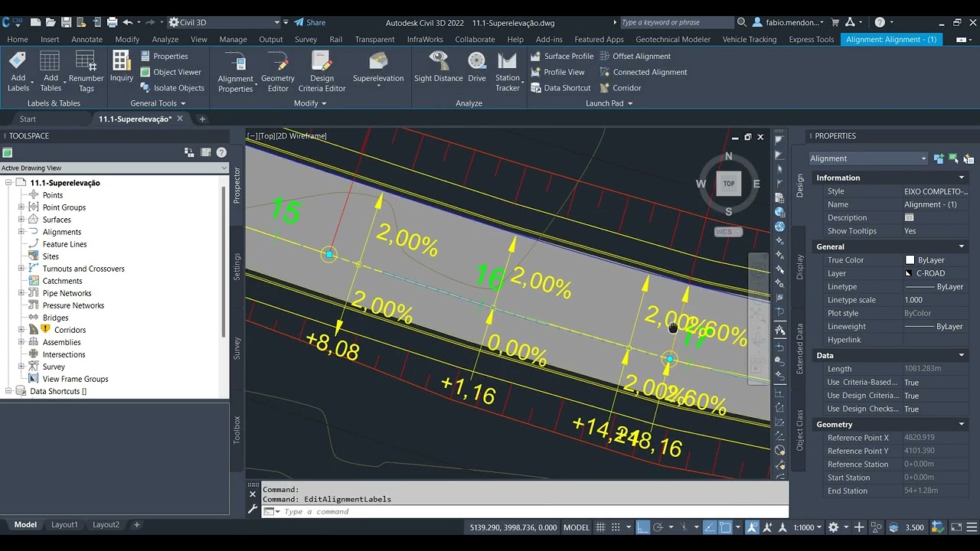Image resolution: width=980 pixels, height=551 pixels.
Task: Launch the Drive tool
Action: click(x=477, y=67)
